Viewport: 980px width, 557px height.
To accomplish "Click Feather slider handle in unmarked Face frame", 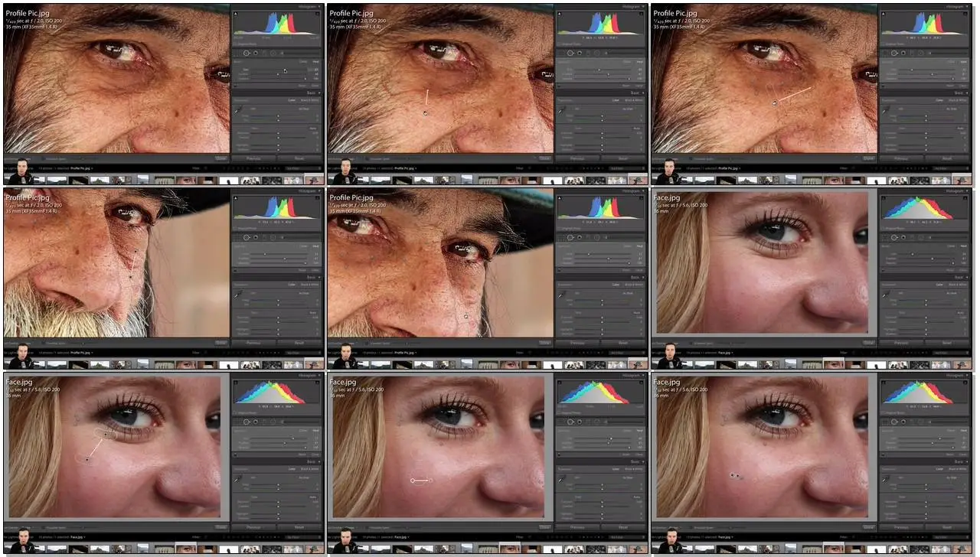I will click(x=933, y=259).
